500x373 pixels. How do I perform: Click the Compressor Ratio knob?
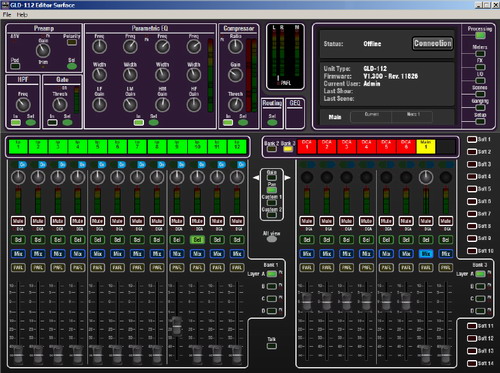coord(235,47)
